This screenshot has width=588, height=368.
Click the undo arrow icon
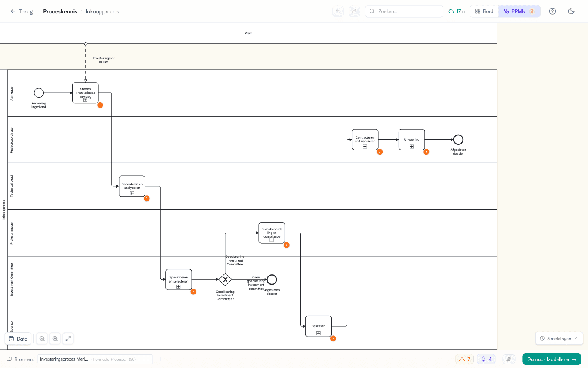[338, 11]
